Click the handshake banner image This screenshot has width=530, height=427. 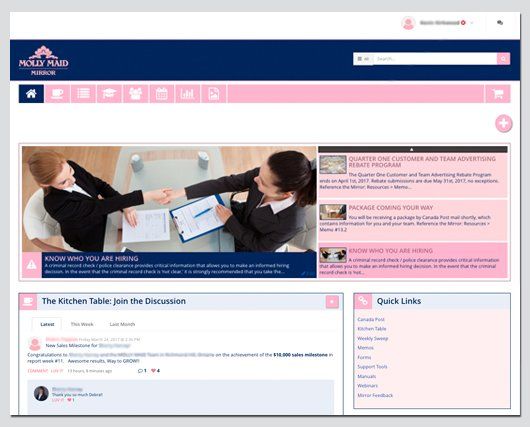(169, 199)
